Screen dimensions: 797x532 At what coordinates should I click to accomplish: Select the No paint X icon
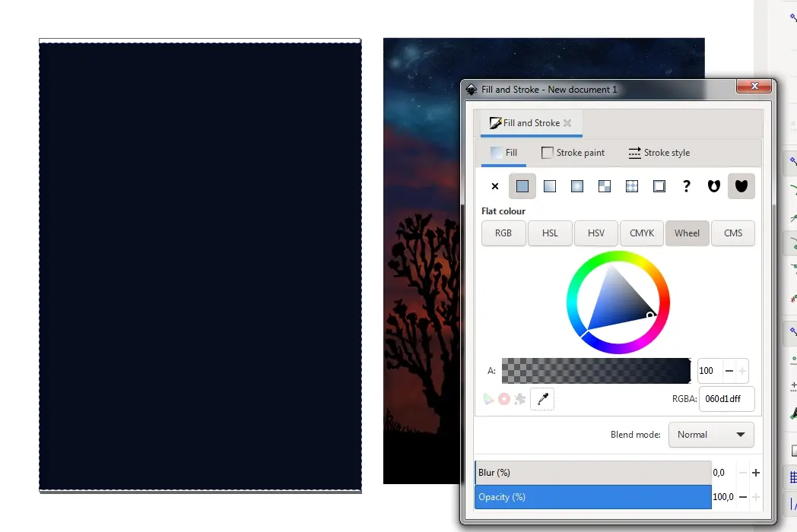tap(495, 186)
